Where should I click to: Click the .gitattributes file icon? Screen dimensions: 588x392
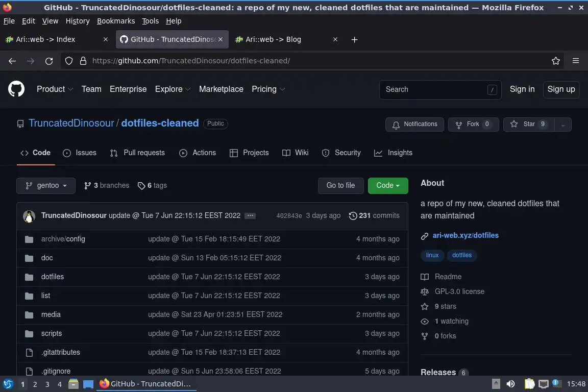click(29, 353)
